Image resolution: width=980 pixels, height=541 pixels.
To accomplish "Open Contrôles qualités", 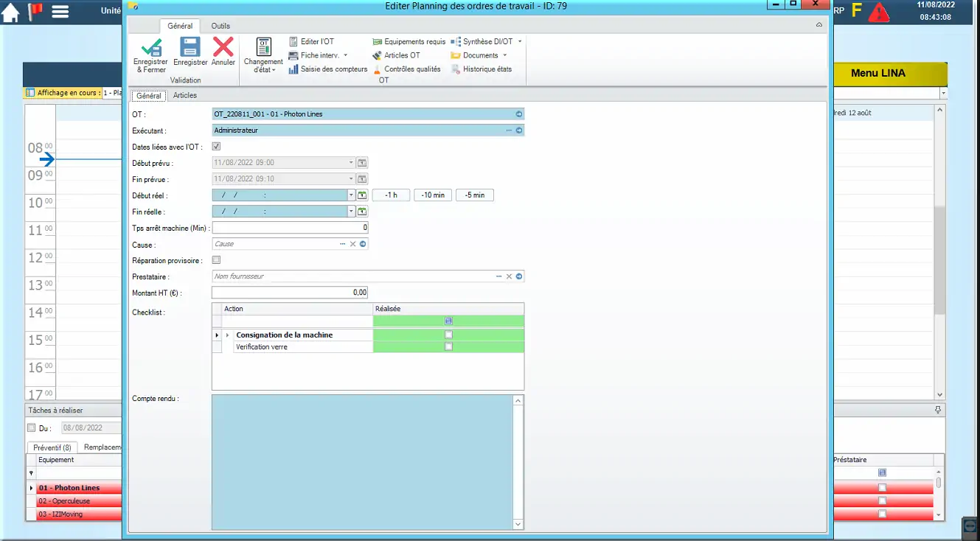I will pos(407,69).
